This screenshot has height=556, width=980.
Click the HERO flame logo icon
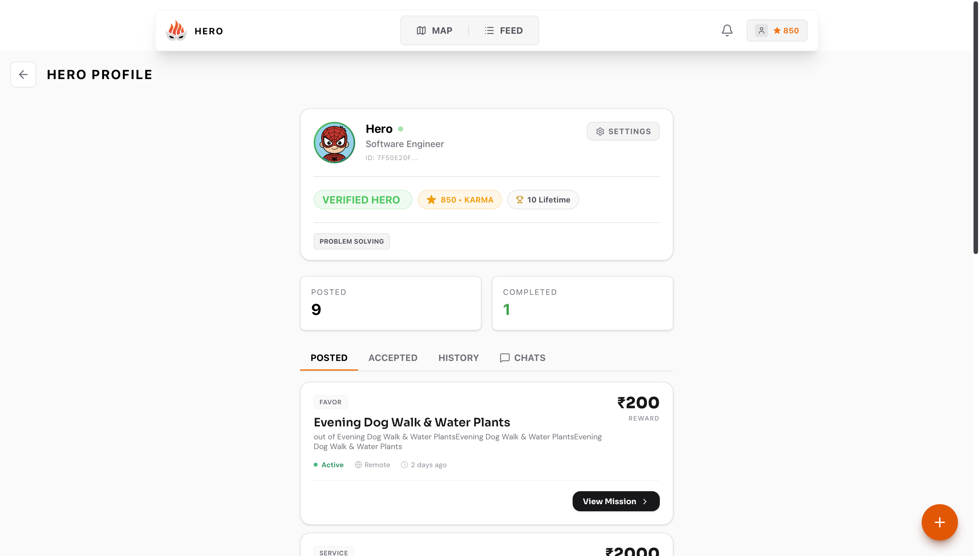[176, 30]
